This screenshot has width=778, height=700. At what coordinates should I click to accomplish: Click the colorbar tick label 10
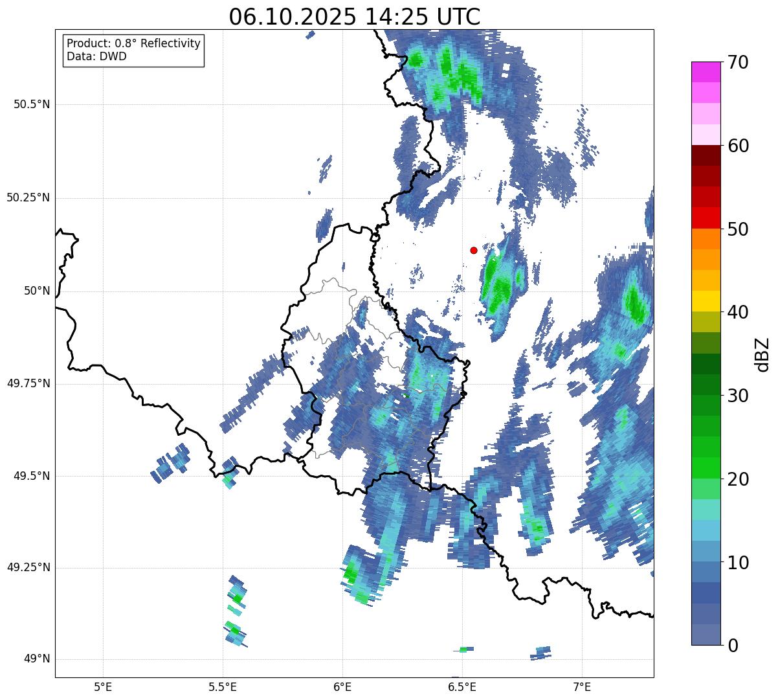tap(738, 563)
